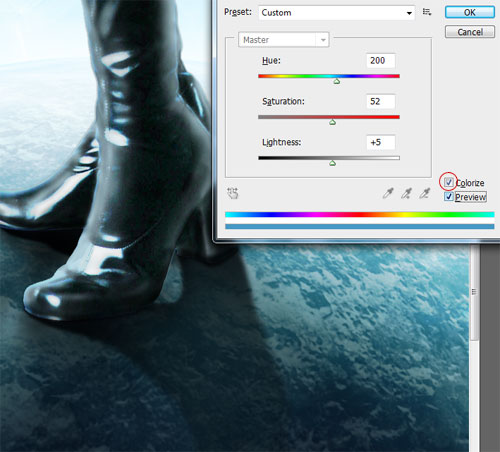Toggle the Preview checkbox

(449, 197)
